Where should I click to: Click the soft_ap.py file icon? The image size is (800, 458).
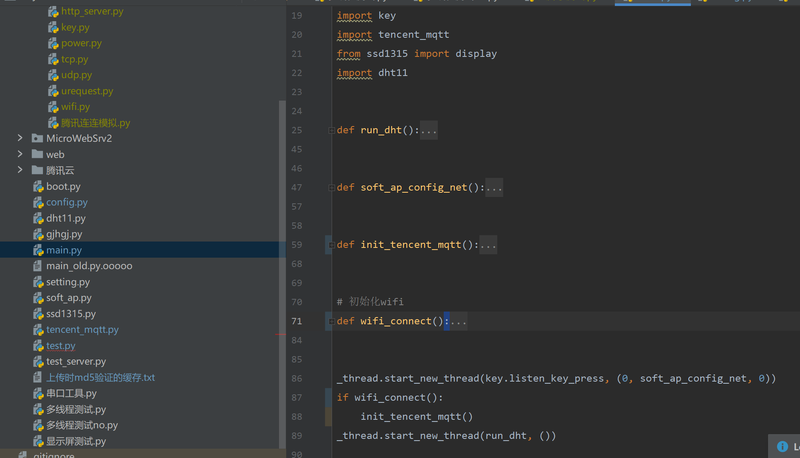pyautogui.click(x=38, y=298)
